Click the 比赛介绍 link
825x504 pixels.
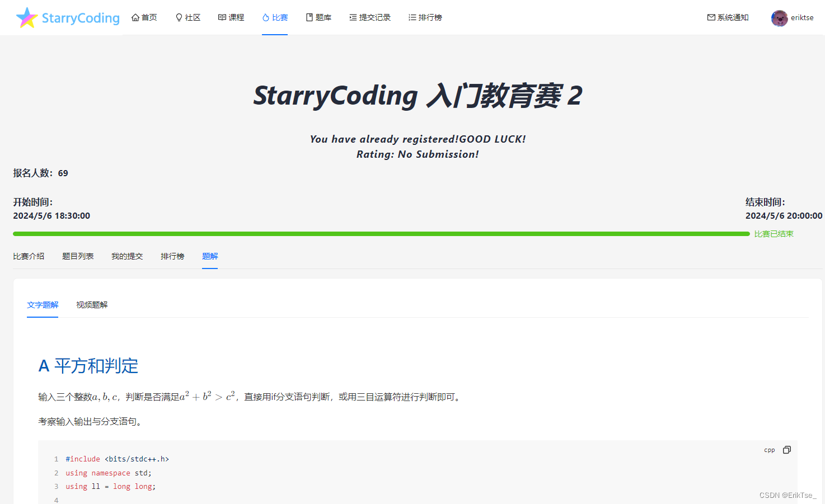click(29, 256)
